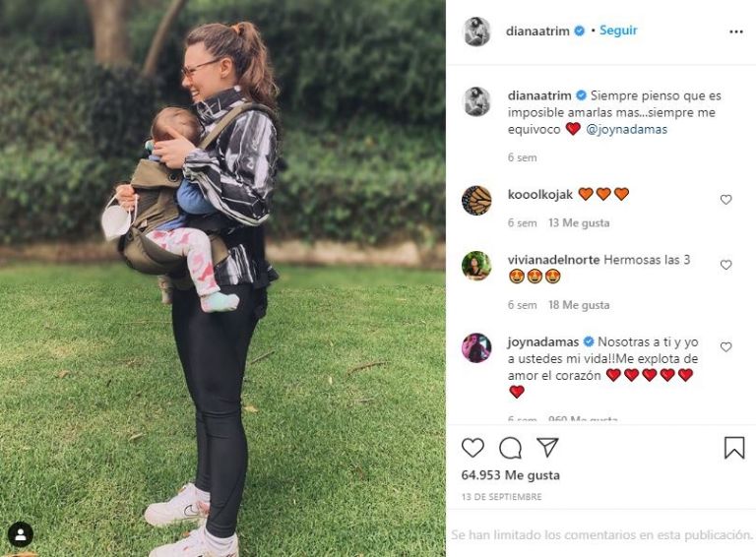Image resolution: width=756 pixels, height=557 pixels.
Task: Click Seguir to follow dianaatrim
Action: [x=618, y=31]
